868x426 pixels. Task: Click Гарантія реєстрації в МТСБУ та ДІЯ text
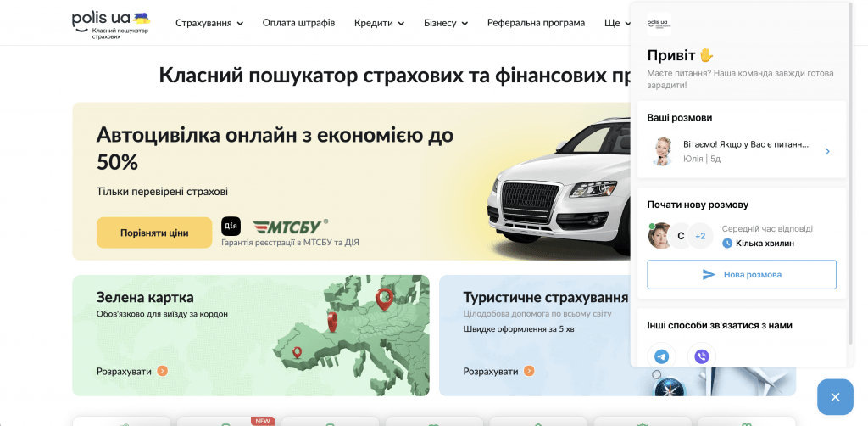[290, 242]
